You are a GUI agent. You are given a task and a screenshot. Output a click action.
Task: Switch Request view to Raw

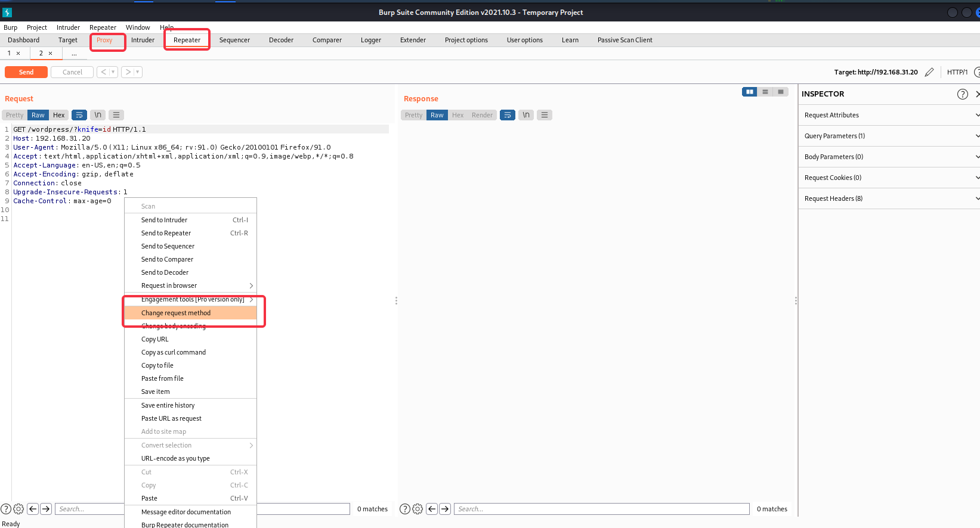[38, 115]
